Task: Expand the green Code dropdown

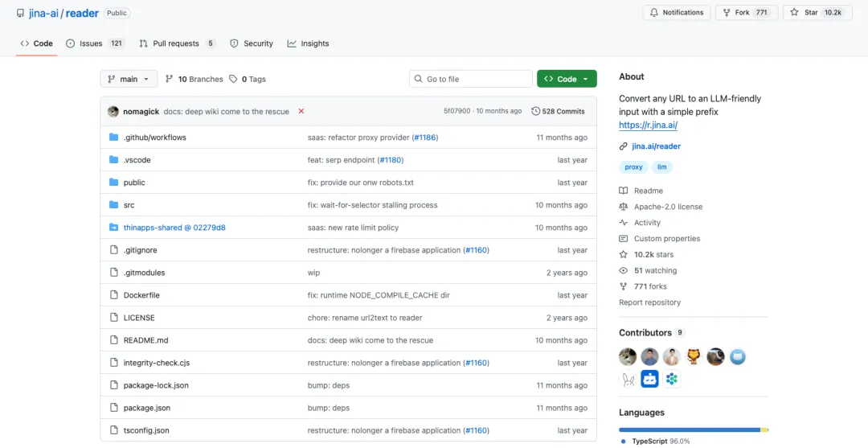Action: (x=567, y=79)
